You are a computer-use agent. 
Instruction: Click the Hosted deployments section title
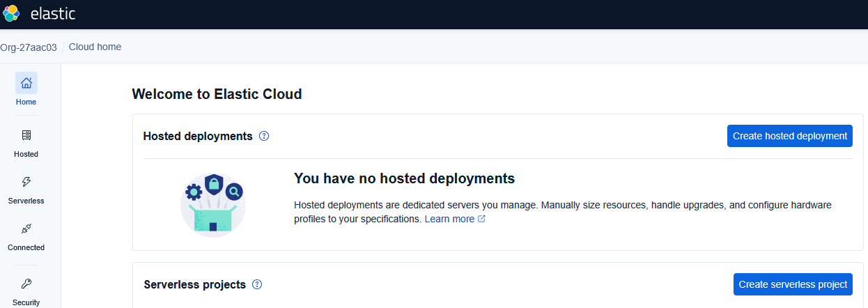point(198,136)
